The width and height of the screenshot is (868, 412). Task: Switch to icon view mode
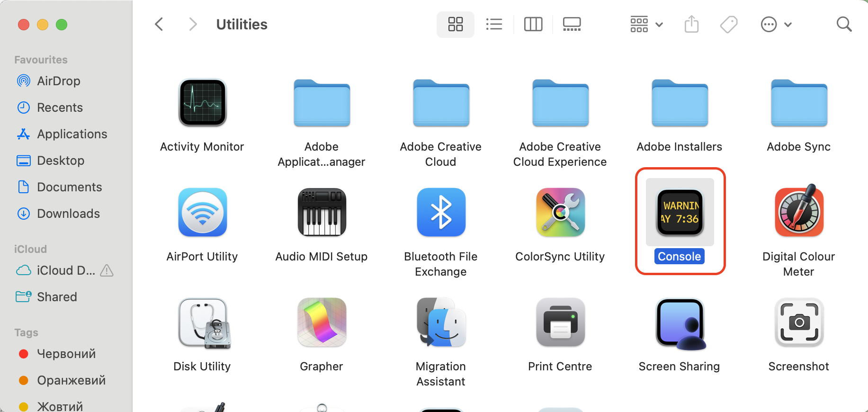point(455,24)
